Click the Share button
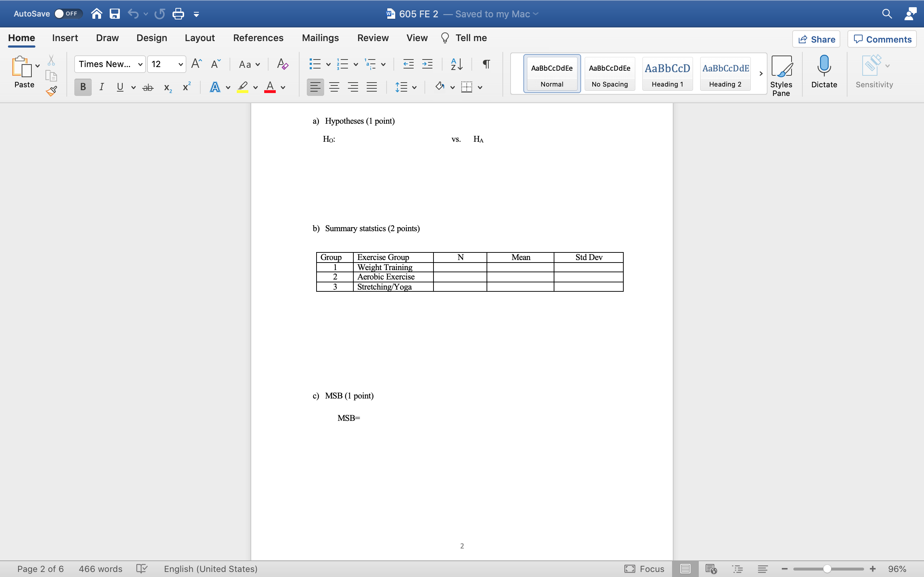Viewport: 924px width, 577px height. click(816, 39)
